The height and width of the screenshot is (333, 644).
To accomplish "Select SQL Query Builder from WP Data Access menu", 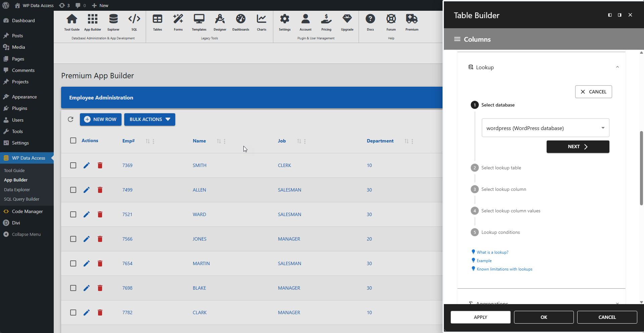I will (21, 199).
